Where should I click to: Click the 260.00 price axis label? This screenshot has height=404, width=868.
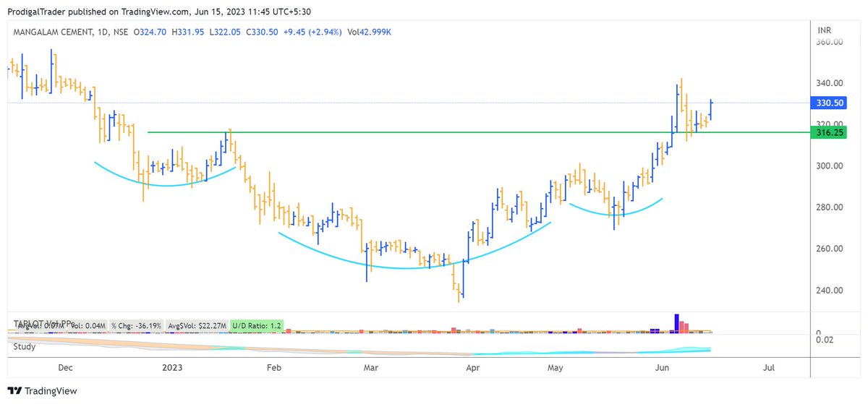pyautogui.click(x=830, y=249)
